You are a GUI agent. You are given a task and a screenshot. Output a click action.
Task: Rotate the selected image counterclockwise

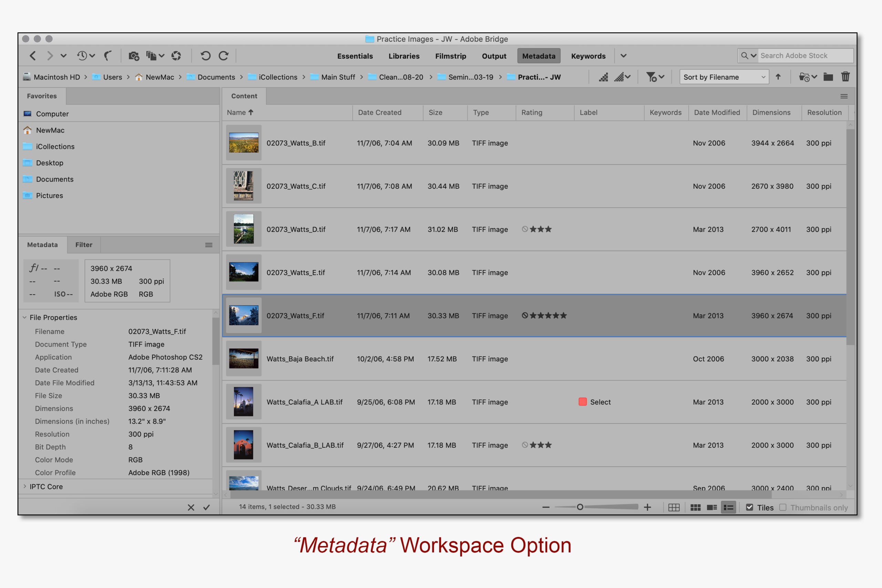pos(205,55)
